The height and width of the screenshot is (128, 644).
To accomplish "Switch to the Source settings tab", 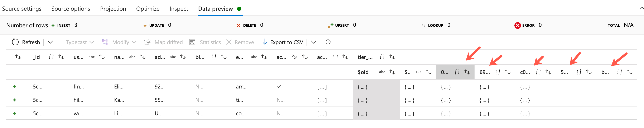I will (22, 9).
